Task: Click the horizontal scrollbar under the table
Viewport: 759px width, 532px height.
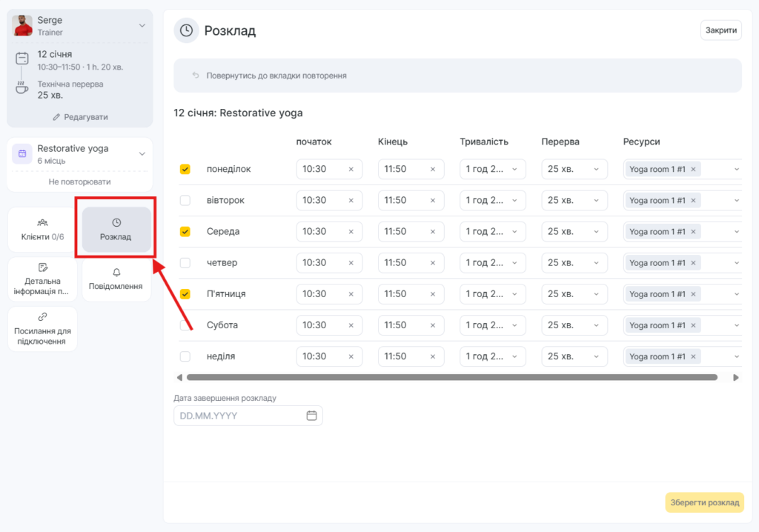Action: [x=451, y=377]
